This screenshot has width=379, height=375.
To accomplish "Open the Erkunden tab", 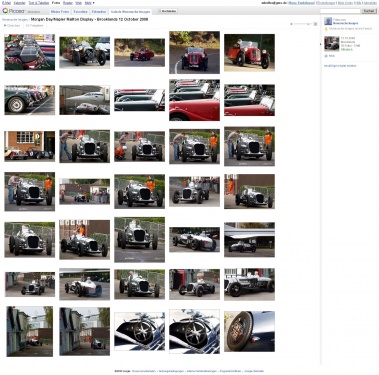I will tap(99, 11).
